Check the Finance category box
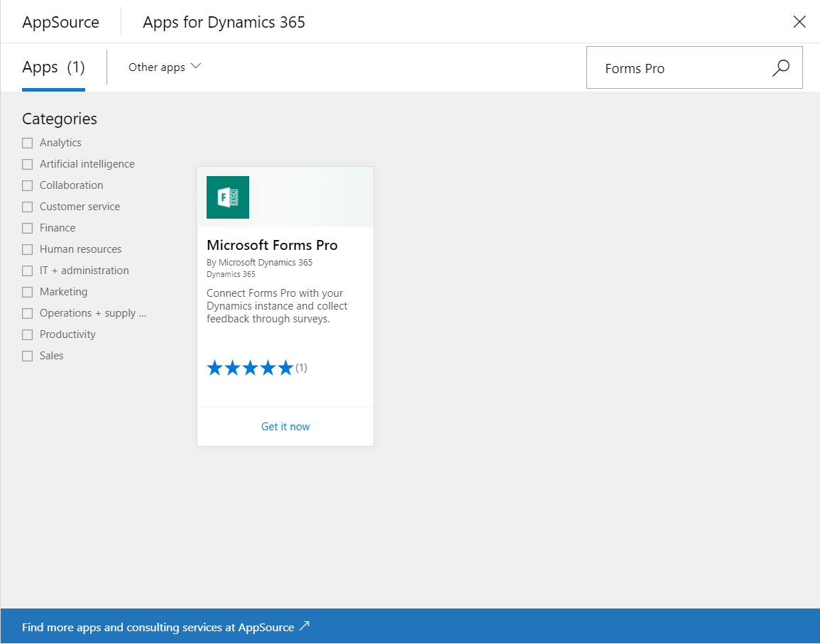 point(27,228)
